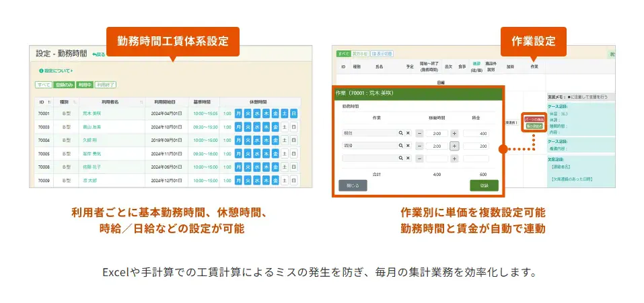Image resolution: width=644 pixels, height=303 pixels.
Task: Toggle 水 for user 70005
Action: pos(256,154)
